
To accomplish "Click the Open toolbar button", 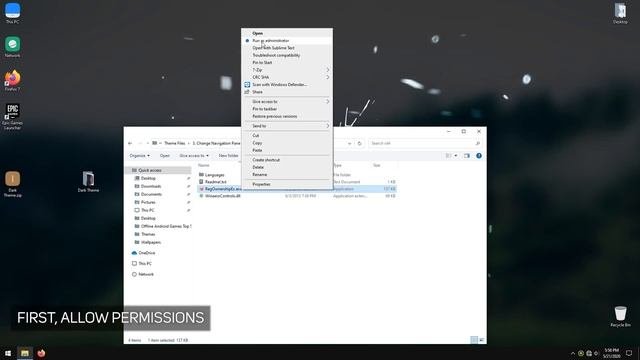I will 164,156.
